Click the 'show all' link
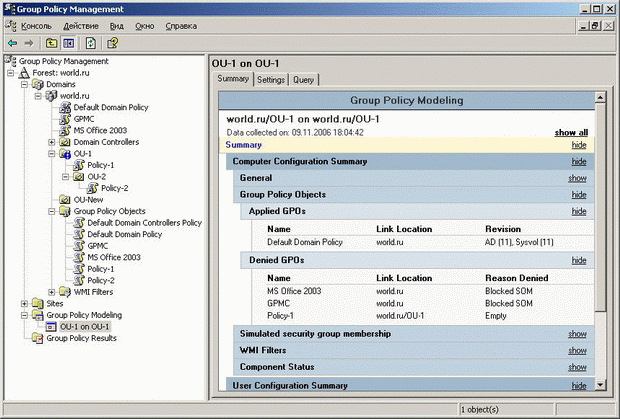The image size is (620, 419). tap(571, 132)
